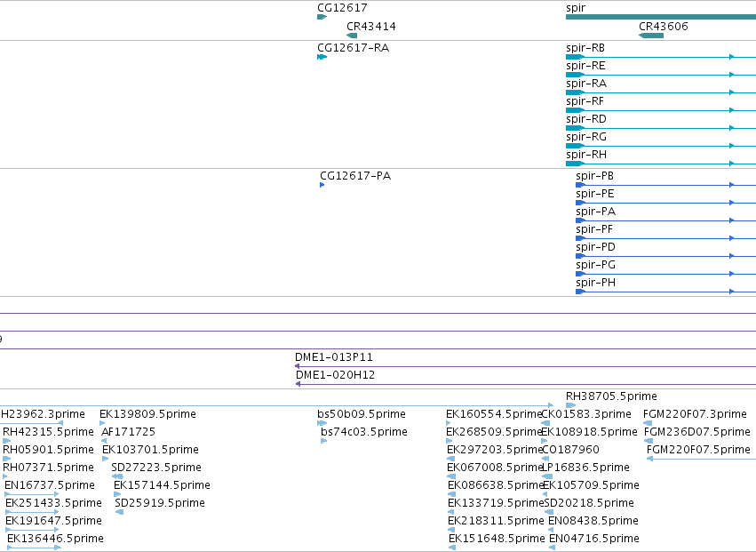Viewport: 756px width, 552px height.
Task: Click the CR43414 gene label
Action: (371, 27)
